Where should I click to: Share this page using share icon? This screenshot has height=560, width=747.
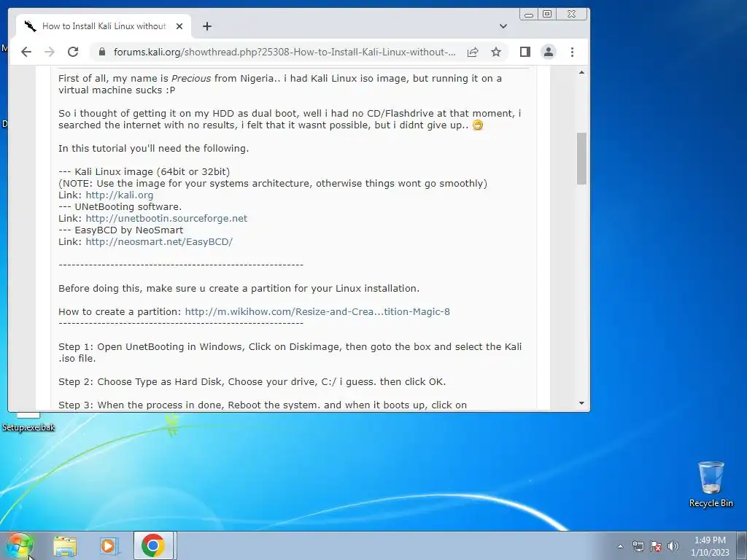[x=473, y=52]
